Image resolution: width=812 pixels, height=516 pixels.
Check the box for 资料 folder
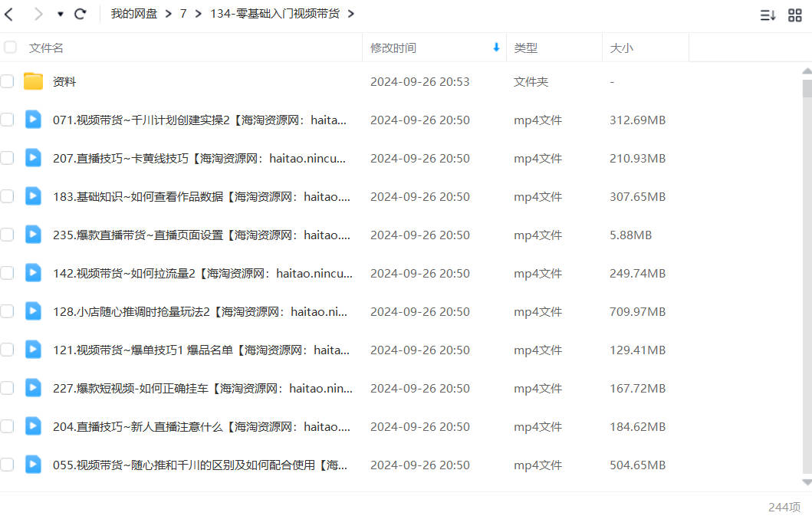click(7, 81)
